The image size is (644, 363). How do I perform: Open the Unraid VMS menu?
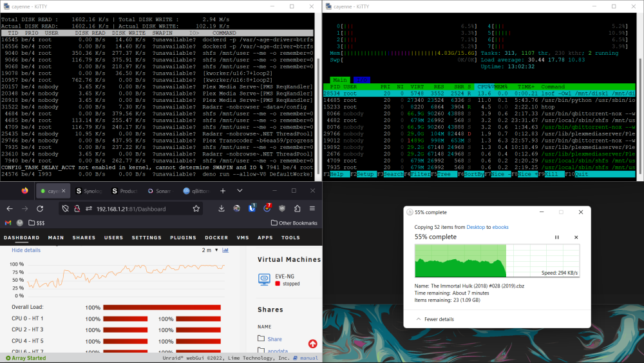[243, 238]
